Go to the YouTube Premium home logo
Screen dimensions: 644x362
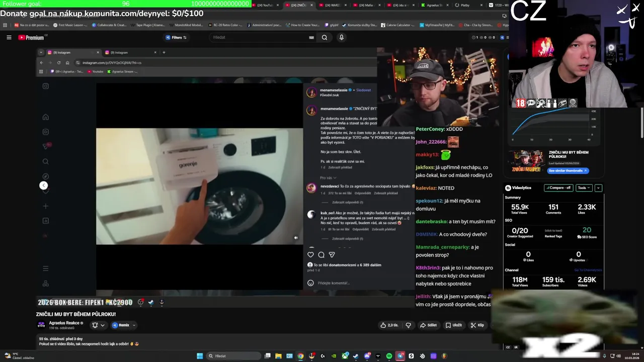pyautogui.click(x=31, y=37)
